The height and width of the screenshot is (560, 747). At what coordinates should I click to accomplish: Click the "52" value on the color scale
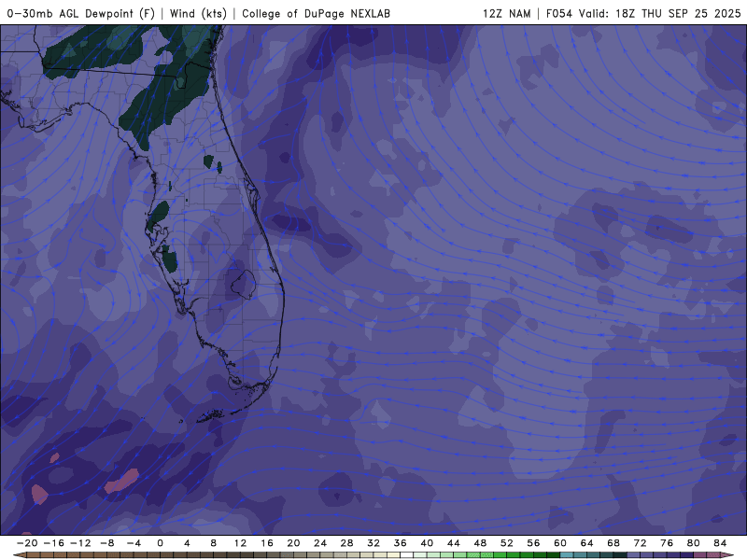tap(507, 543)
